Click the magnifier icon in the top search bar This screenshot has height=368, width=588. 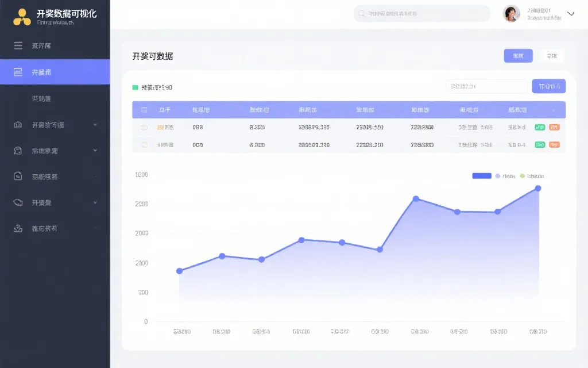pos(362,13)
